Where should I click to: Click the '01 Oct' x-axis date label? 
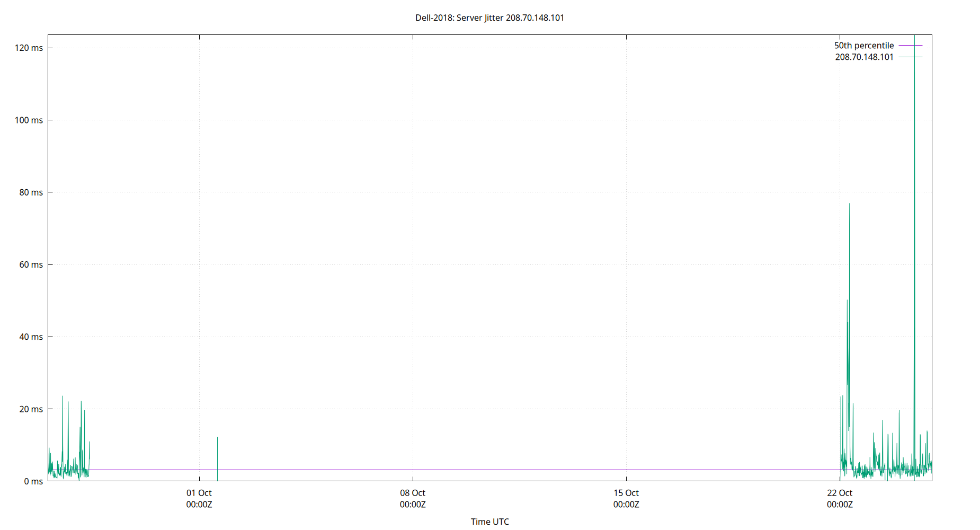(199, 493)
